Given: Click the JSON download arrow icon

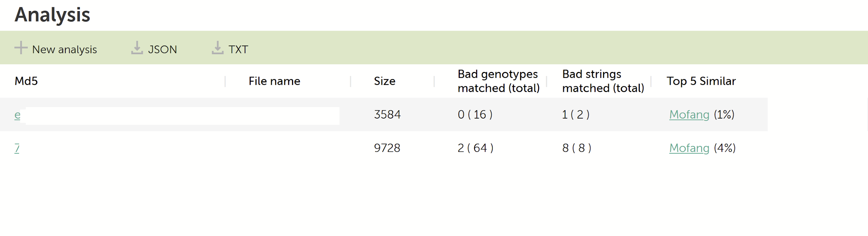Looking at the screenshot, I should pos(137,48).
